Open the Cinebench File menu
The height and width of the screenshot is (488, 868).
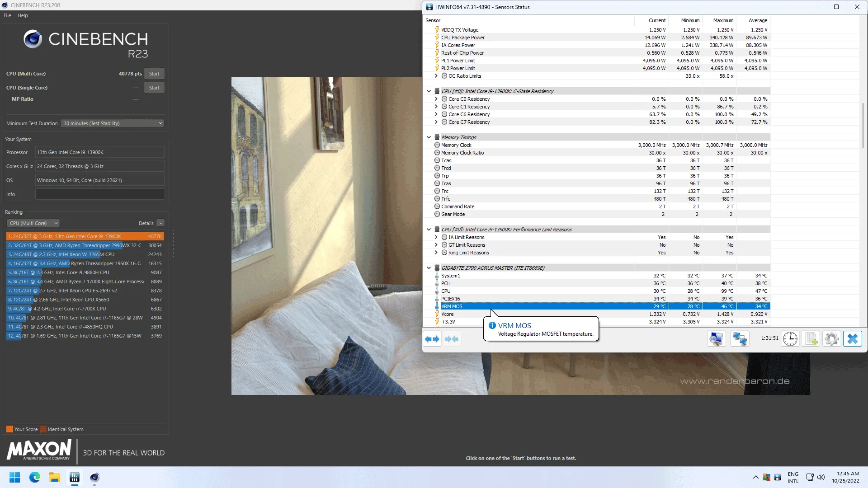7,15
